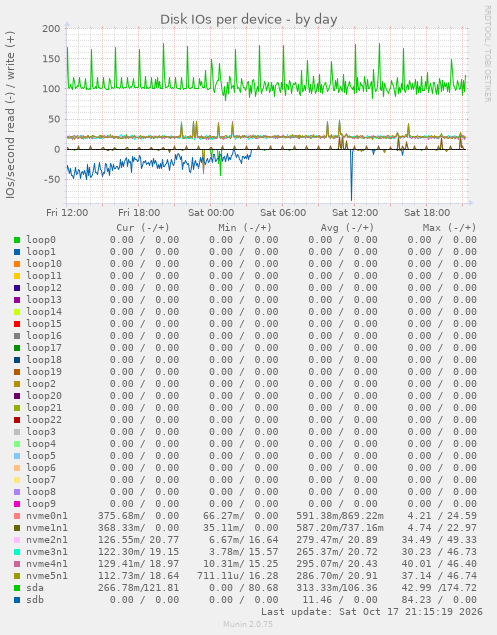Viewport: 497px width, 635px height.
Task: Click the sda green legend swatch
Action: click(17, 588)
